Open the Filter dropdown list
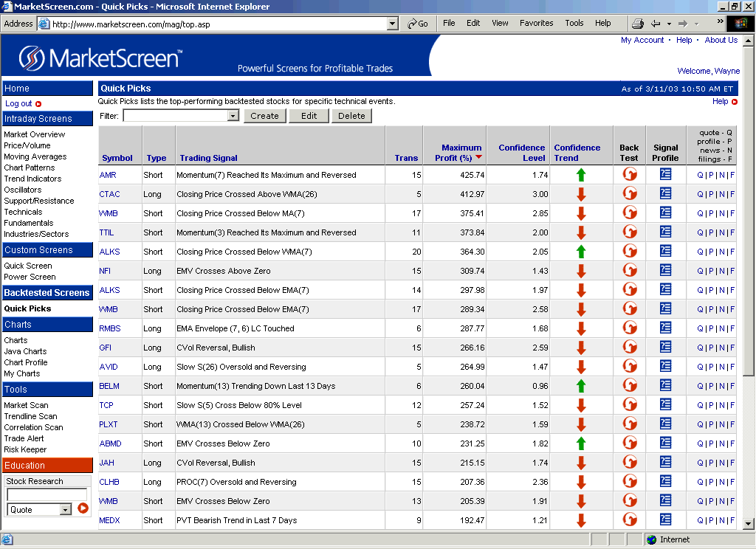Screen dimensions: 756x549 (x=233, y=116)
